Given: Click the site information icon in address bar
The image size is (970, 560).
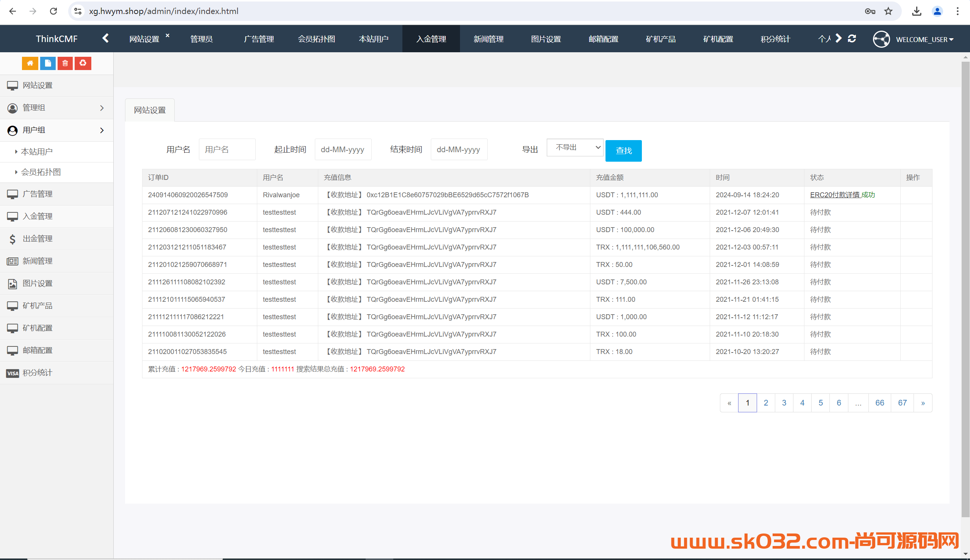Looking at the screenshot, I should tap(78, 11).
